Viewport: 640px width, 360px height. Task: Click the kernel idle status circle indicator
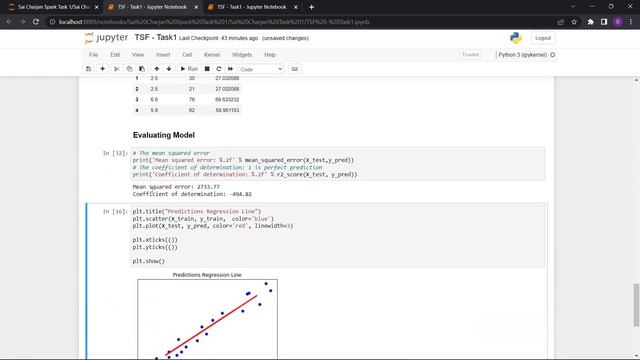(x=553, y=55)
